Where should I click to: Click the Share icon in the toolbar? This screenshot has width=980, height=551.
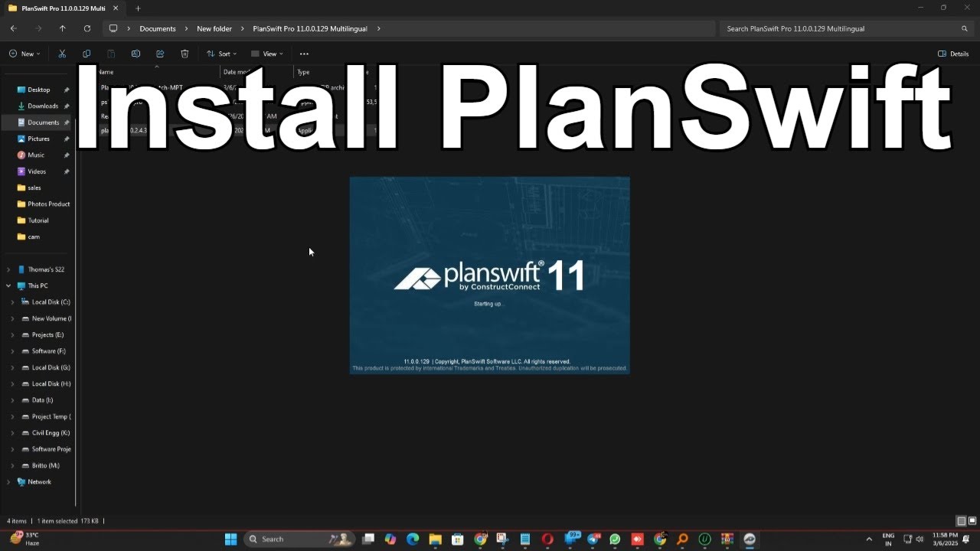tap(160, 54)
